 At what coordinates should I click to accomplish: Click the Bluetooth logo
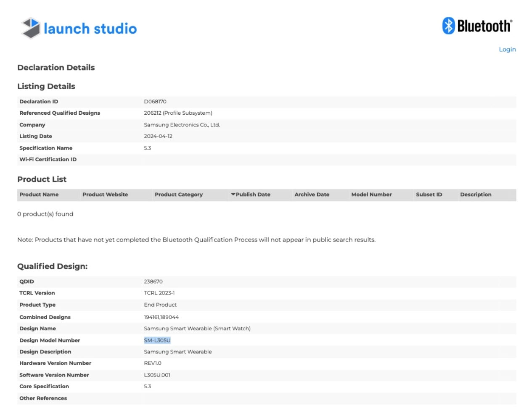pos(477,26)
